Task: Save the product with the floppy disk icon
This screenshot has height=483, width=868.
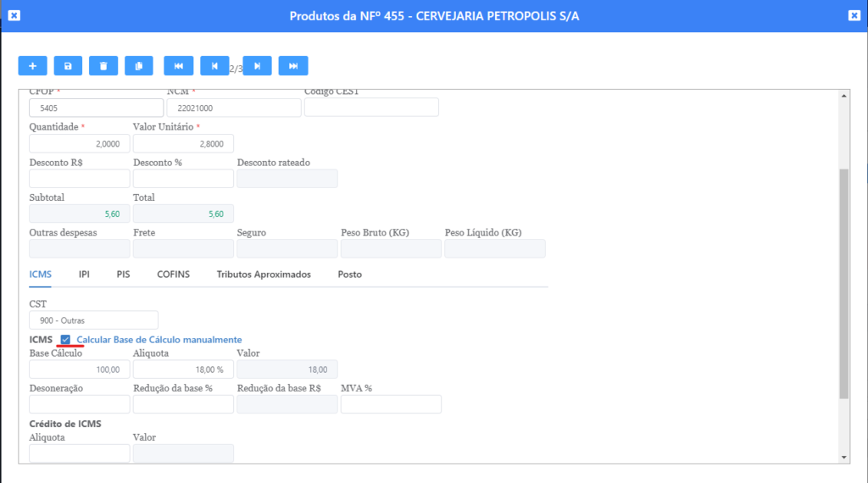Action: coord(68,66)
